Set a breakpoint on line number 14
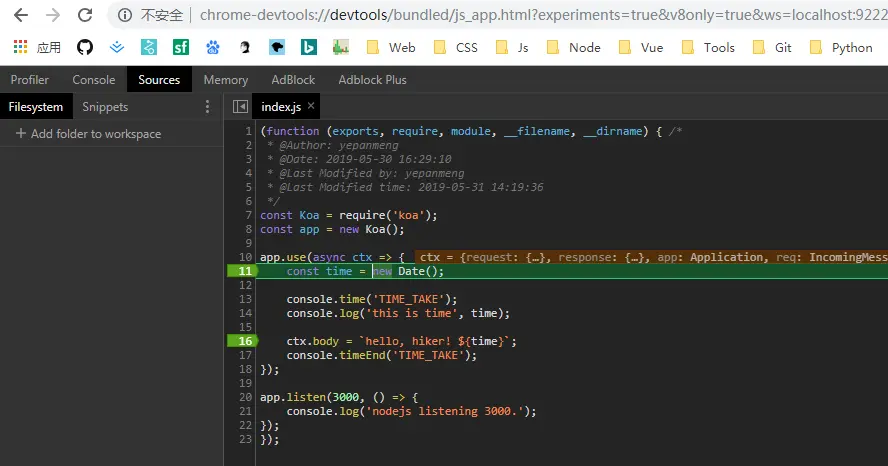This screenshot has width=888, height=466. [x=245, y=313]
